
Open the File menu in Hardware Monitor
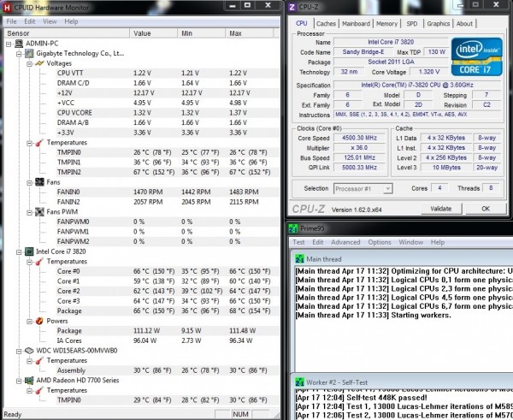pos(11,21)
